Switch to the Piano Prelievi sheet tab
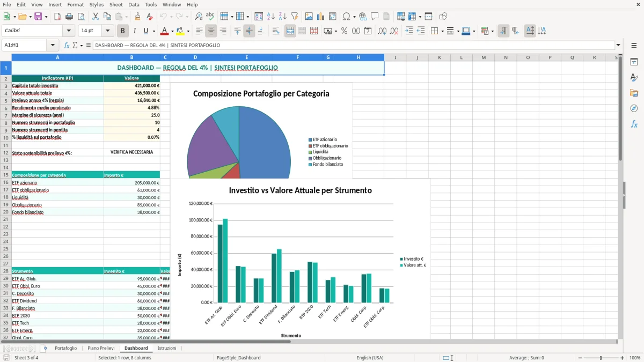 coord(101,348)
